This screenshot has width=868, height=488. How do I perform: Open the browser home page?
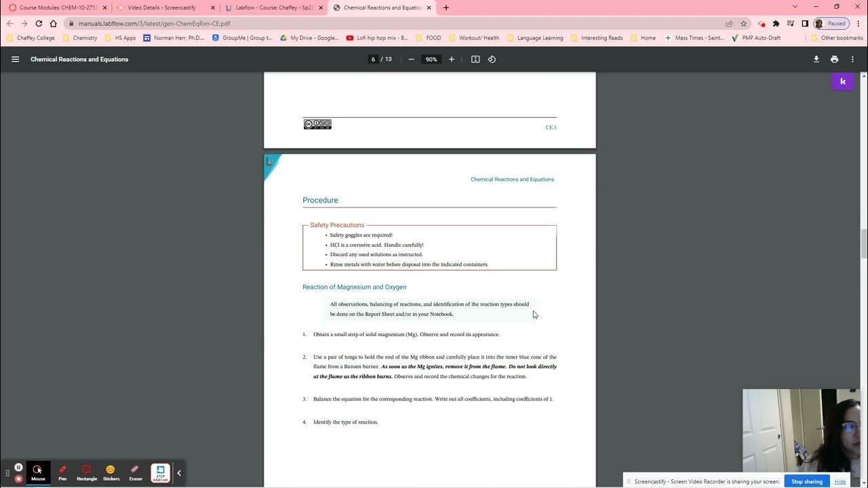(54, 23)
